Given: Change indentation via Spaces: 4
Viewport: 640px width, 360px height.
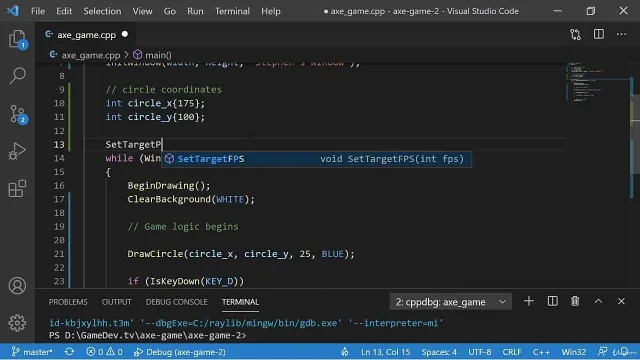Looking at the screenshot, I should (439, 352).
